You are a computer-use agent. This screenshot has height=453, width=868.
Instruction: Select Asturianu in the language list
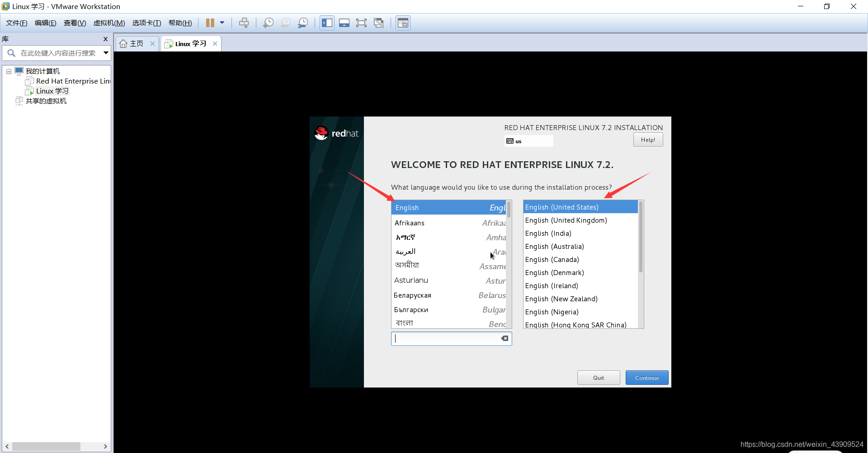[448, 280]
